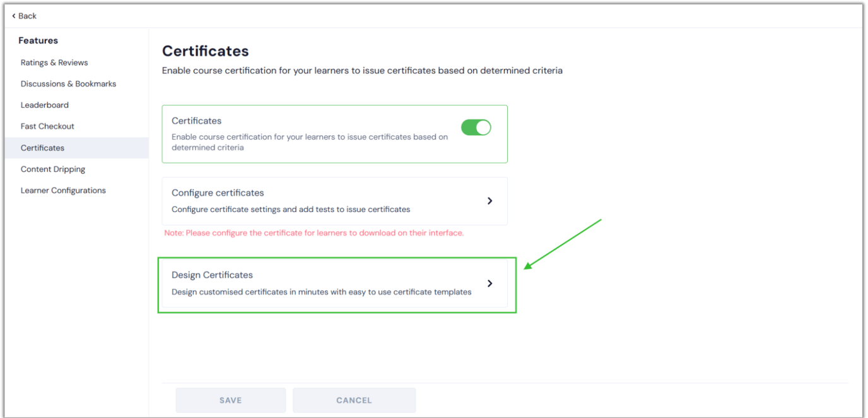
Task: Click the Back chevron icon
Action: click(x=15, y=15)
